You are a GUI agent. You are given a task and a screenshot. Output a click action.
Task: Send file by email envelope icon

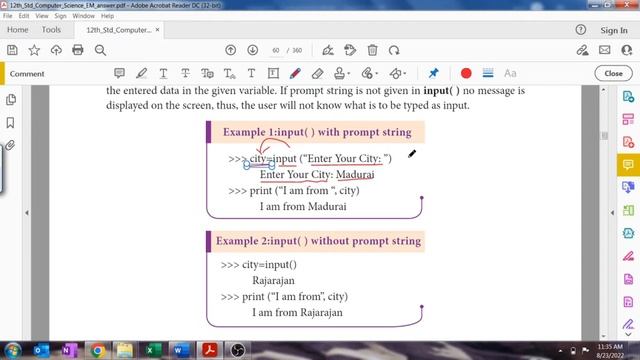click(x=604, y=50)
